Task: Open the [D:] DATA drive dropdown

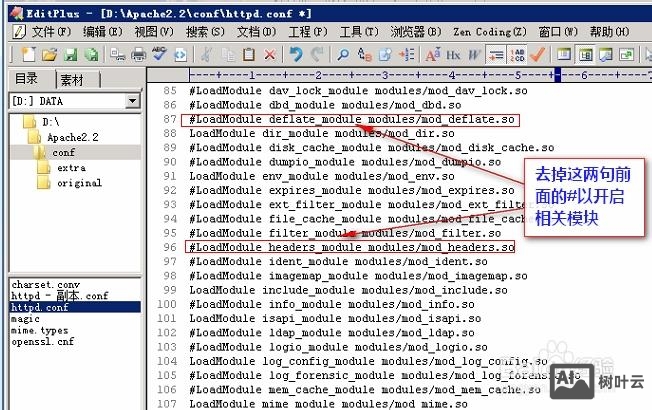Action: coord(133,101)
